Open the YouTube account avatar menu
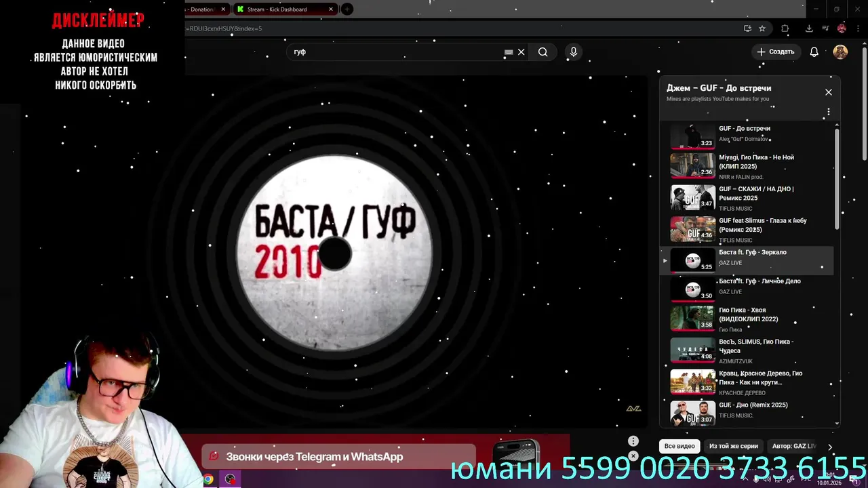The height and width of the screenshot is (488, 868). pos(840,52)
